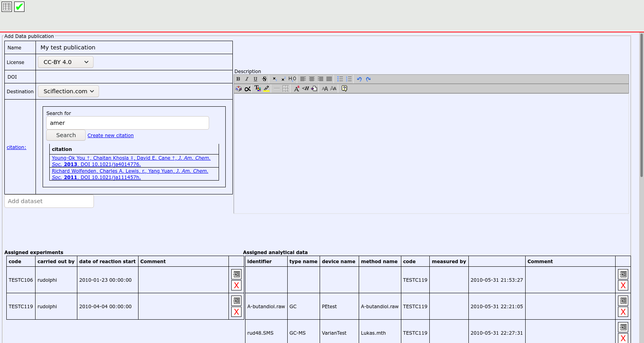The image size is (644, 343).
Task: Open details icon for experiment TESTC119
Action: click(236, 301)
